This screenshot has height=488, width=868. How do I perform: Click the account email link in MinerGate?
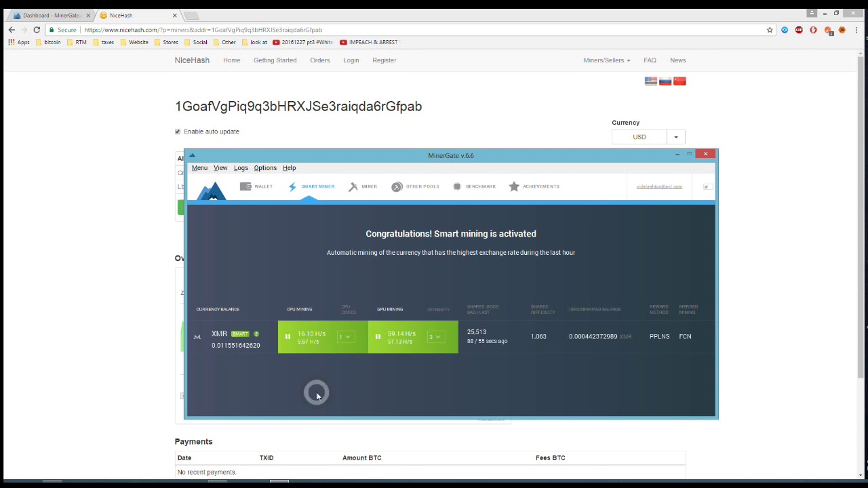659,186
